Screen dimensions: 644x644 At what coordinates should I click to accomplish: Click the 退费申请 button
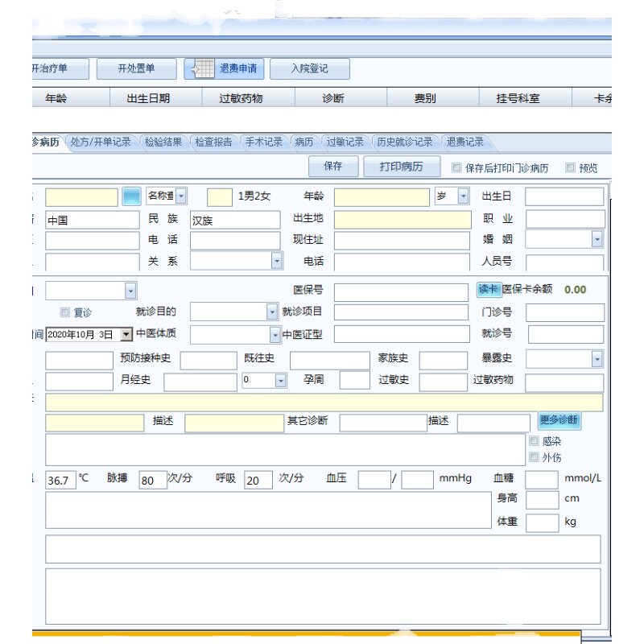click(x=224, y=68)
